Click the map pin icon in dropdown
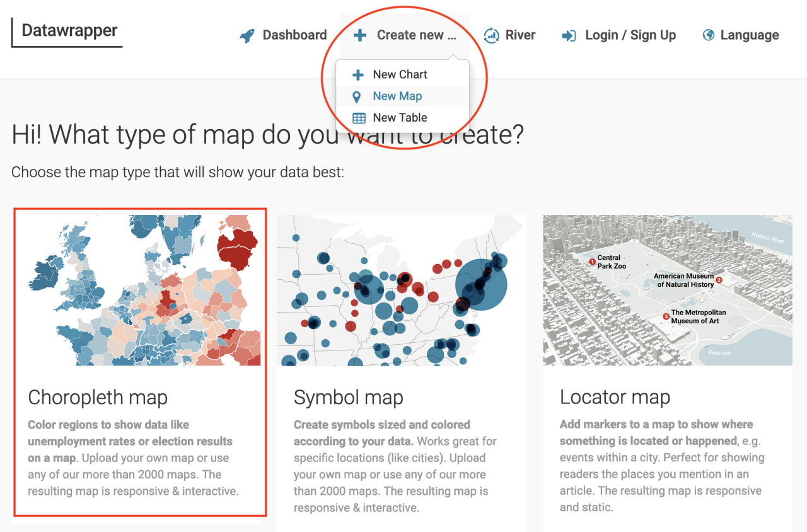807x532 pixels. tap(357, 96)
